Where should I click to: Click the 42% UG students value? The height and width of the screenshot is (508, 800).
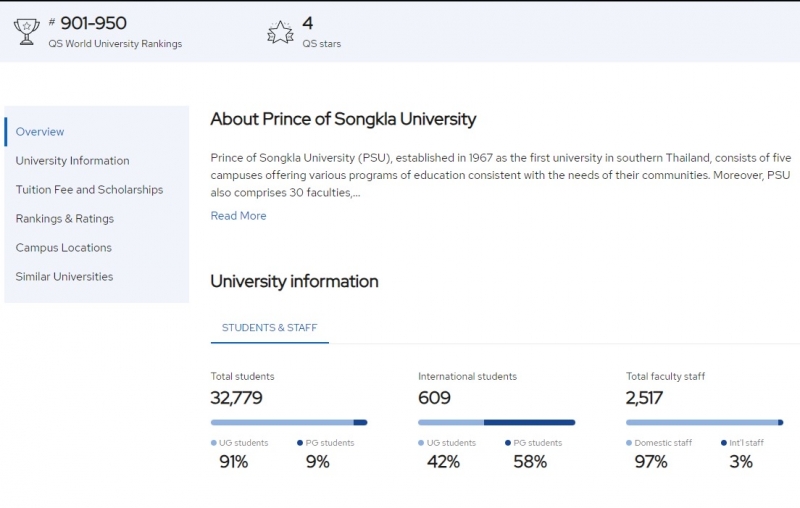pos(443,462)
